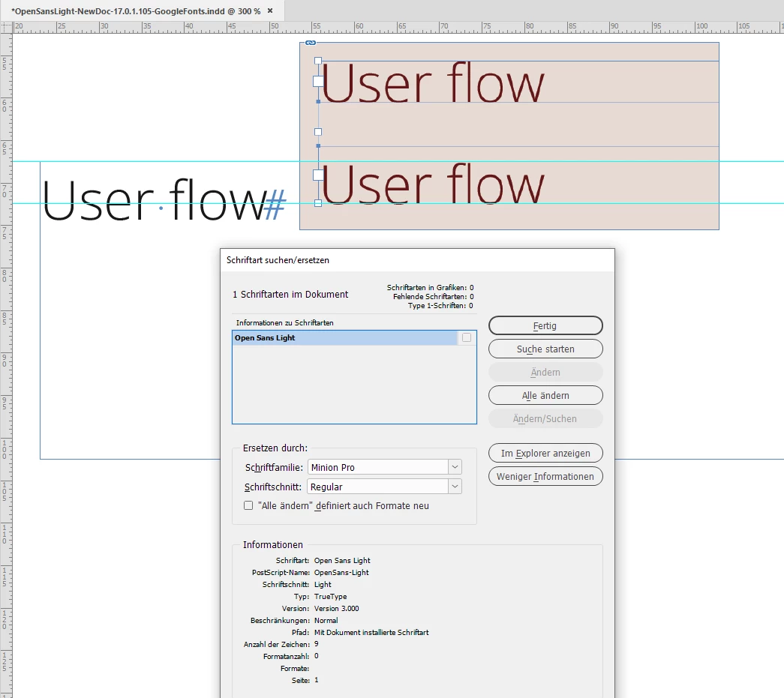Open the Schriftfamilie dropdown arrow
Image resolution: width=784 pixels, height=698 pixels.
455,467
